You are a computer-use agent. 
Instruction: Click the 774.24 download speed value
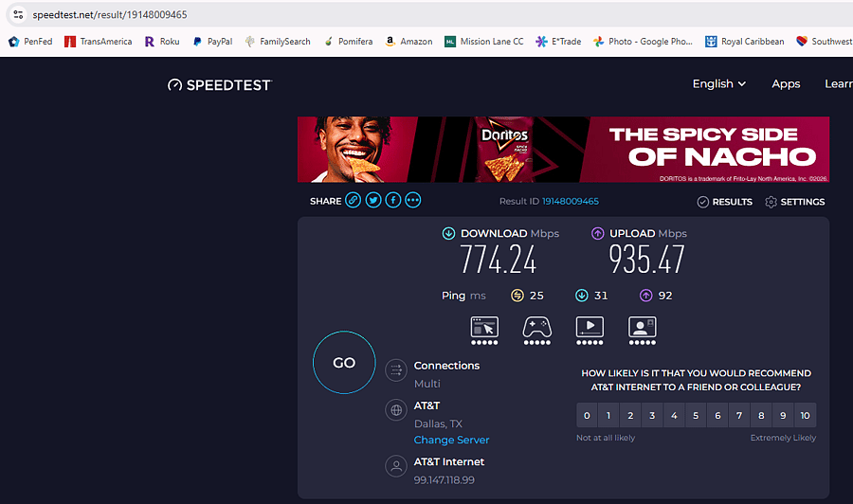499,259
